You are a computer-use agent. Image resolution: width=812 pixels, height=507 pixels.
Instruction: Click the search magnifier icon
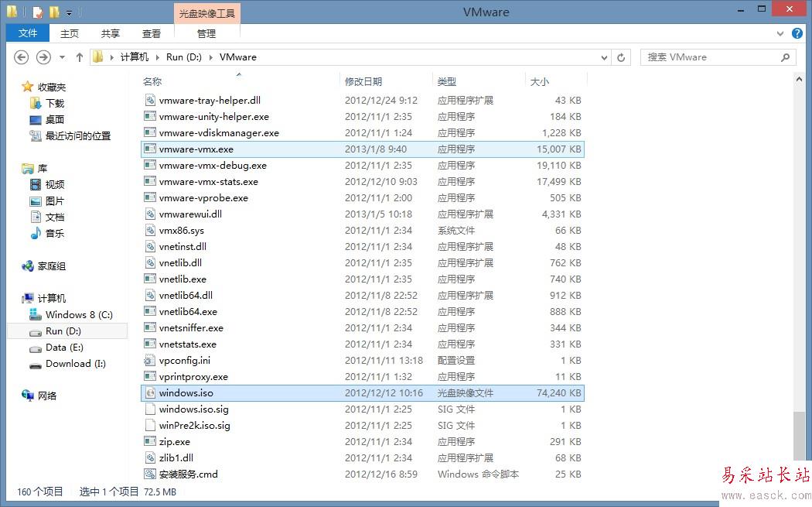coord(785,57)
